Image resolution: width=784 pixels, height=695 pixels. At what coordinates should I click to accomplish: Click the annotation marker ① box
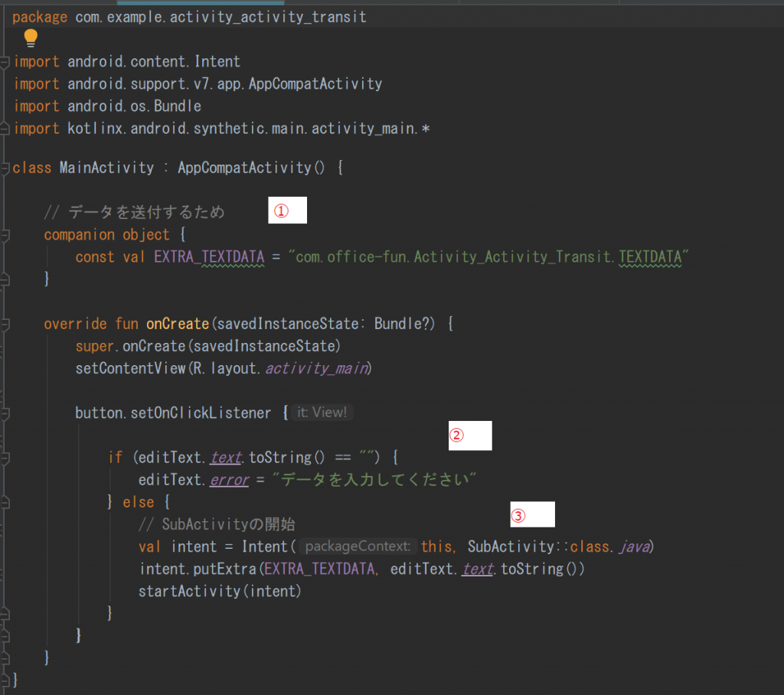287,209
